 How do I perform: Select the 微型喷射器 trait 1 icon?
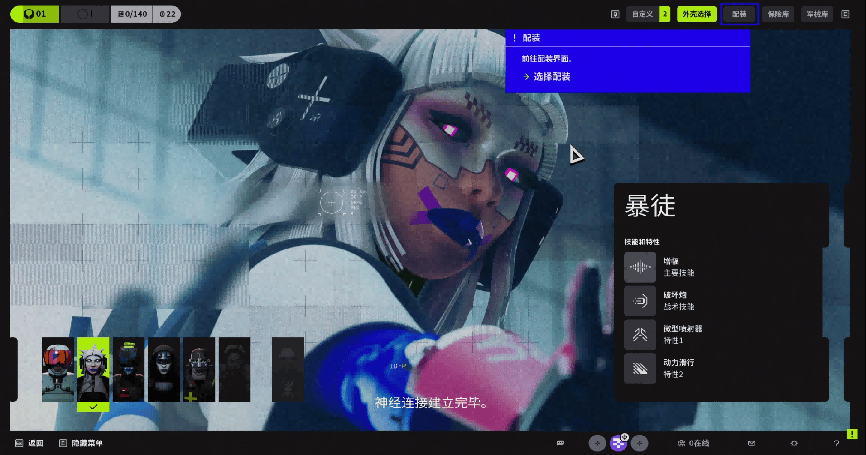[640, 334]
